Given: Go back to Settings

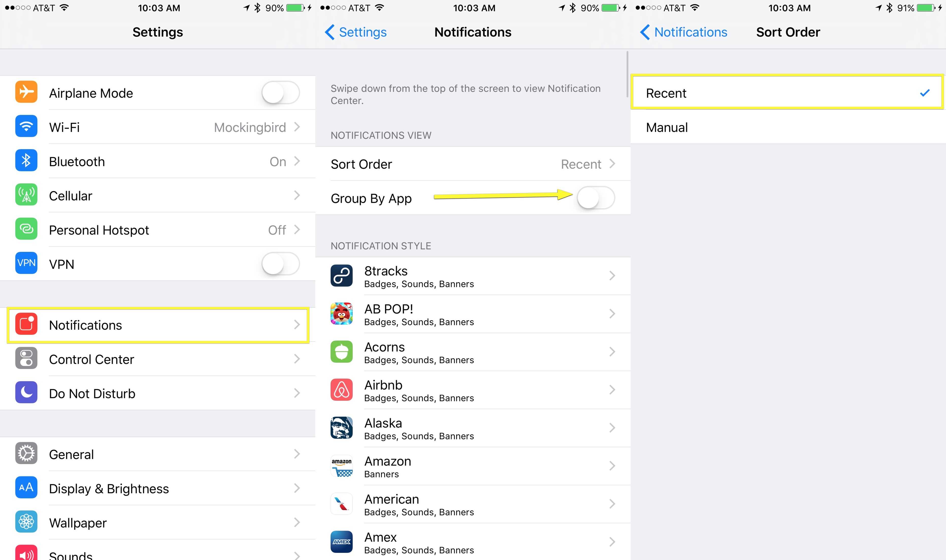Looking at the screenshot, I should (x=356, y=32).
